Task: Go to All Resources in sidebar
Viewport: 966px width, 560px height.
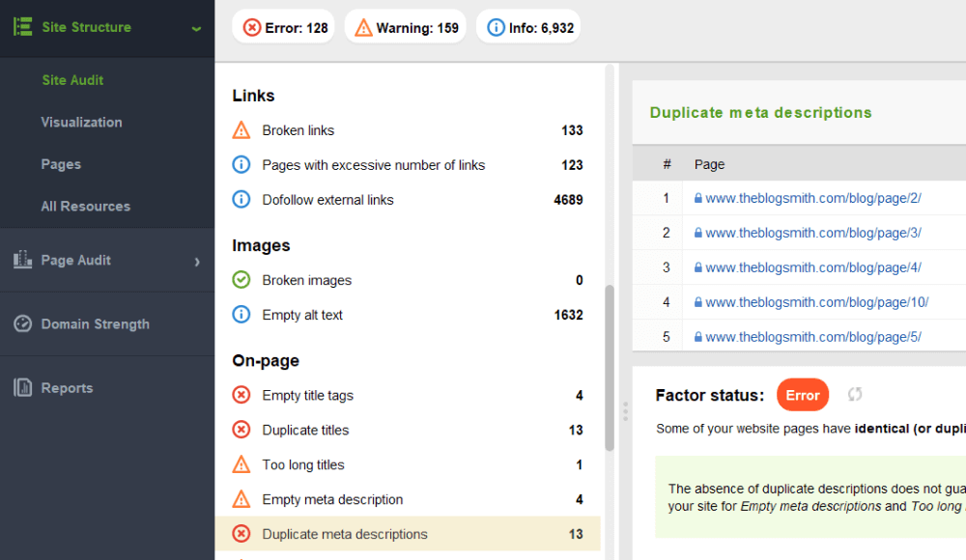Action: (85, 207)
